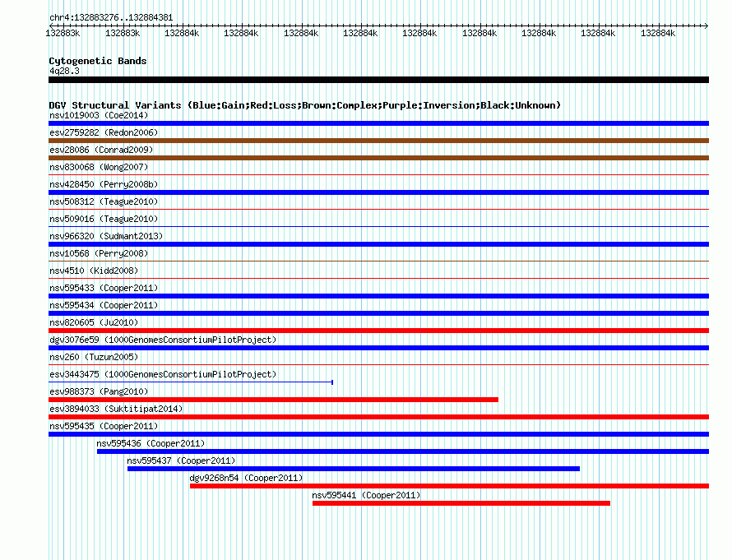Click the nsv820605 (Ju2010) label
732x560 pixels.
point(94,322)
